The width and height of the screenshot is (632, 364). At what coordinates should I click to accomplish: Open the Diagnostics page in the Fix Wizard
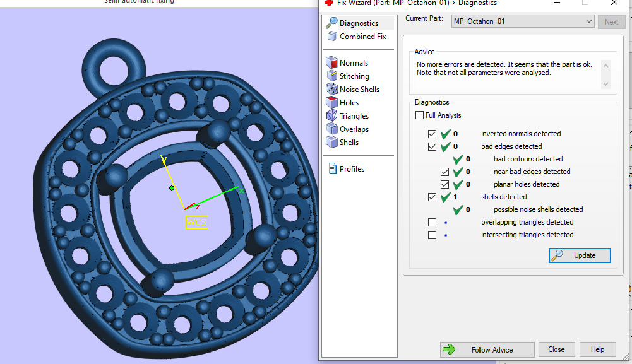click(359, 23)
